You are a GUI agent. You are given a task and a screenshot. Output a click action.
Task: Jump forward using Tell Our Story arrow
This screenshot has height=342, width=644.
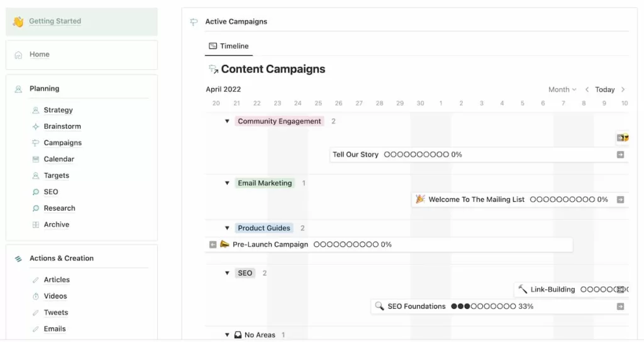621,155
